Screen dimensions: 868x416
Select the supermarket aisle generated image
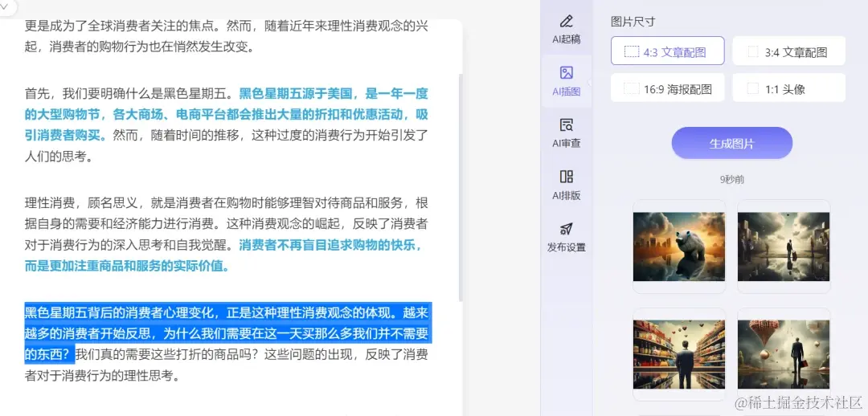(679, 354)
